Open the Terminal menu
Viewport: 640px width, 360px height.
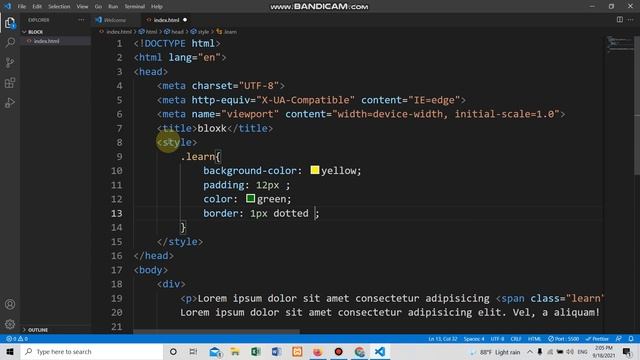click(x=135, y=7)
